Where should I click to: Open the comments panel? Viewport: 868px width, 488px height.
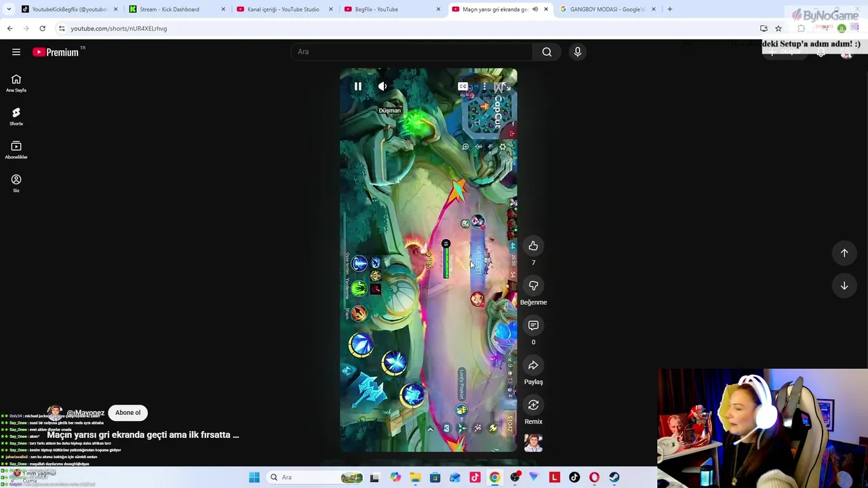[x=534, y=326]
